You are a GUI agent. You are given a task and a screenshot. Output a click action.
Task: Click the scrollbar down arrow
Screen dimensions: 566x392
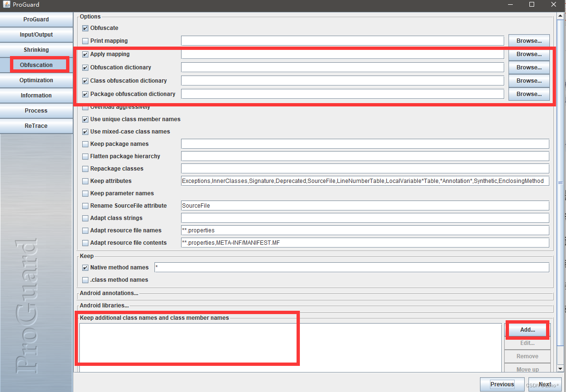coord(561,369)
